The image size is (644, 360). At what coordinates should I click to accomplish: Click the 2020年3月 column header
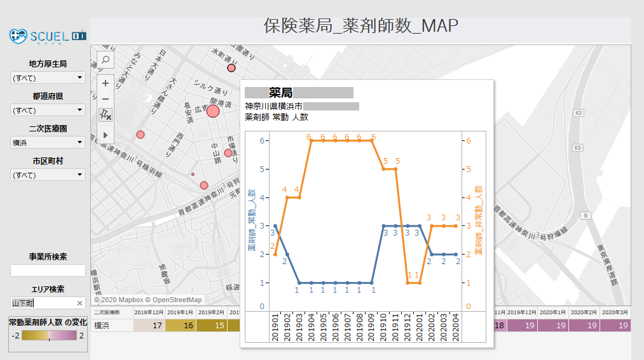click(x=615, y=313)
